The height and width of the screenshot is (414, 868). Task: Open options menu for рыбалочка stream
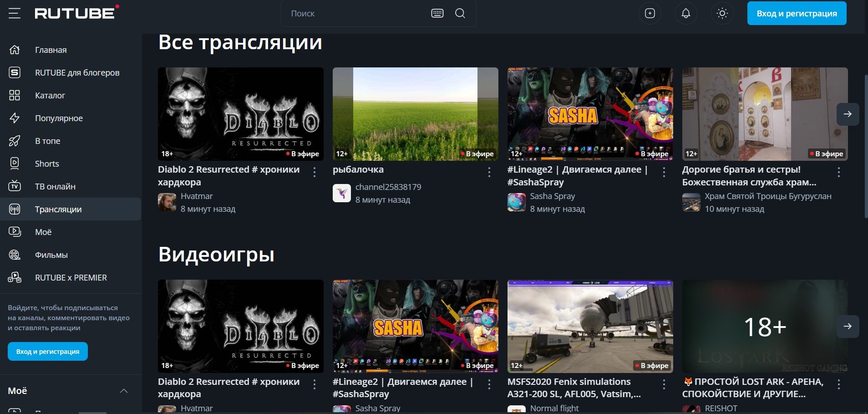489,172
